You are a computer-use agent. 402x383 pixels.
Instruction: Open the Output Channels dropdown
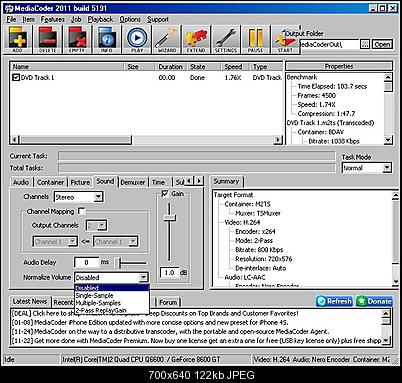coord(96,226)
